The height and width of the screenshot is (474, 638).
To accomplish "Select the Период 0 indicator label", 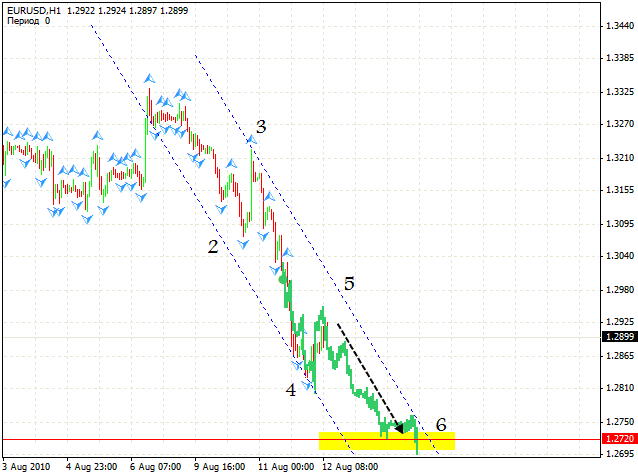I will (28, 21).
